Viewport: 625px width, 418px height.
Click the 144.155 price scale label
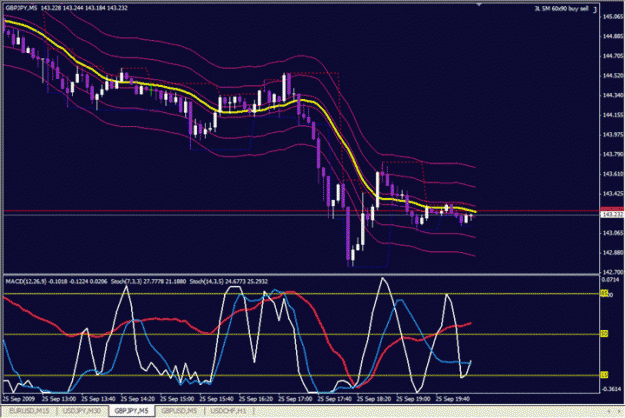click(613, 115)
